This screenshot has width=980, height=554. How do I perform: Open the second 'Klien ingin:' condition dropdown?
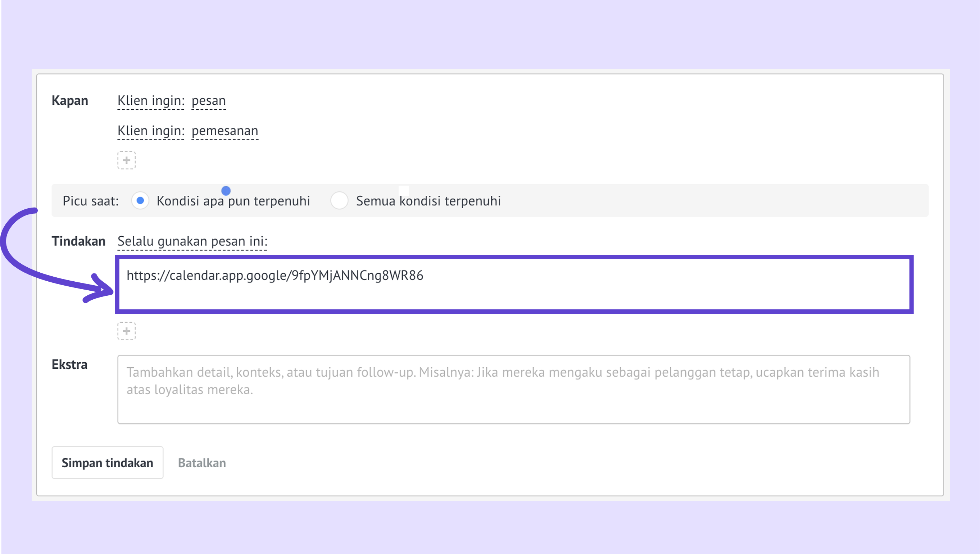pyautogui.click(x=151, y=131)
